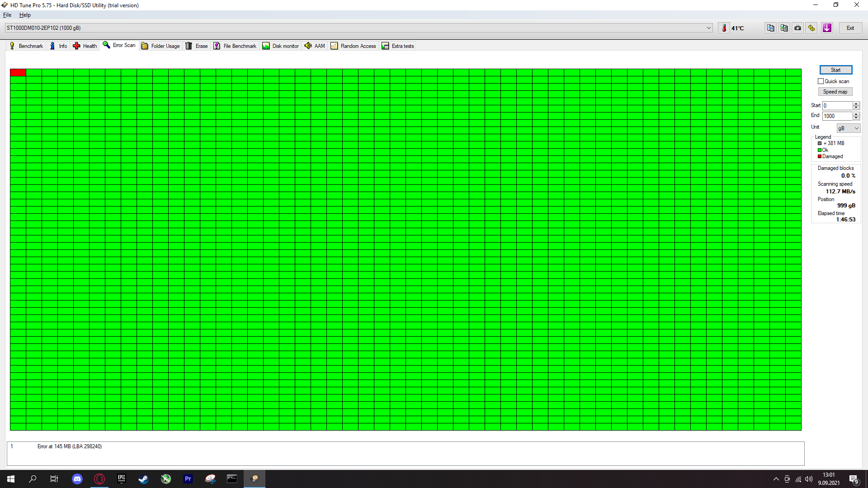Click the camera screenshot icon
Viewport: 868px width, 488px height.
(797, 28)
